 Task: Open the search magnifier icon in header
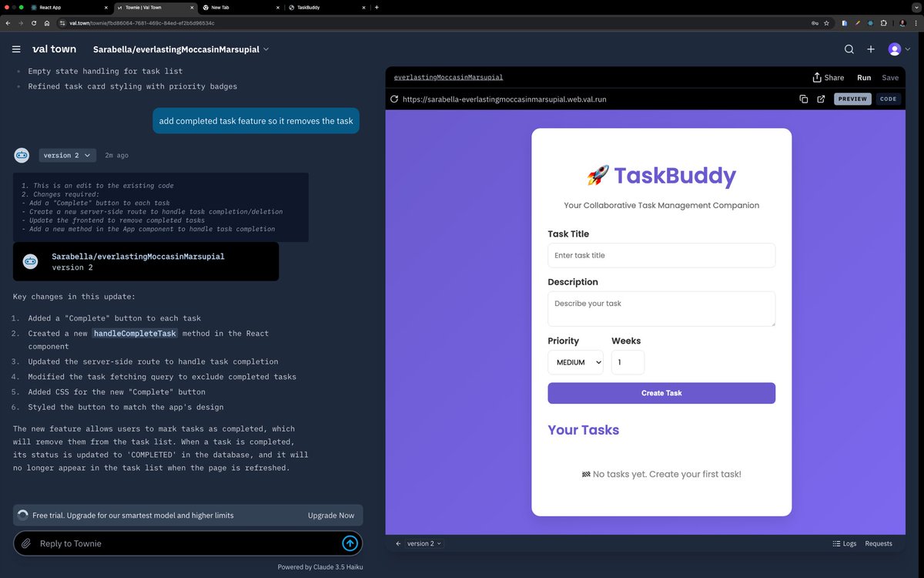(849, 49)
